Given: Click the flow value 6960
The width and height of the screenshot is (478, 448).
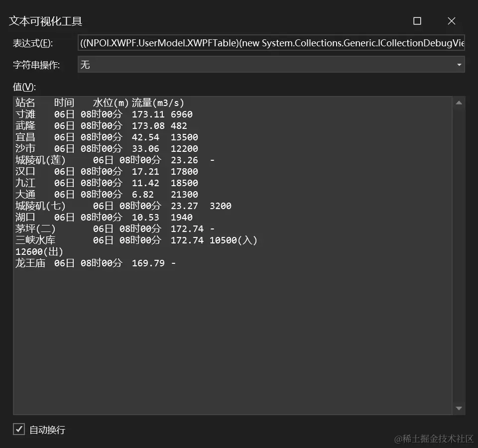Looking at the screenshot, I should 182,114.
